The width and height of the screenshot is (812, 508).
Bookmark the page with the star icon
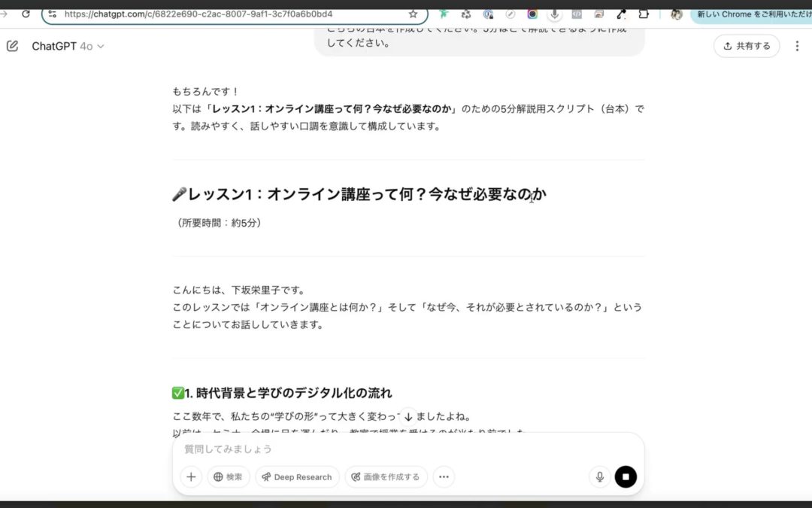(x=412, y=14)
